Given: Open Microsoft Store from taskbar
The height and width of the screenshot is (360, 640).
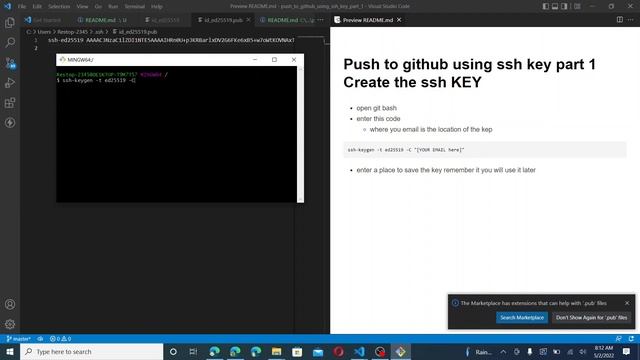Looking at the screenshot, I should (297, 351).
